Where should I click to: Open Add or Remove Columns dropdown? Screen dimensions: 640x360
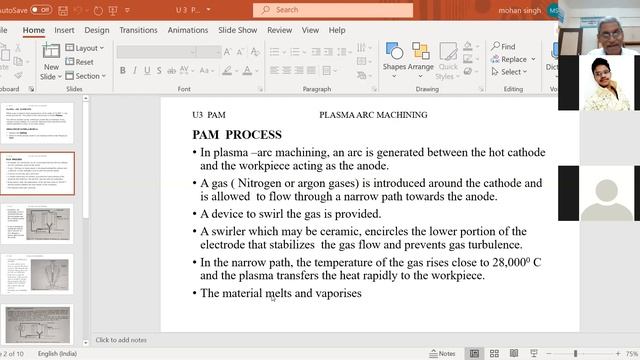pyautogui.click(x=329, y=71)
